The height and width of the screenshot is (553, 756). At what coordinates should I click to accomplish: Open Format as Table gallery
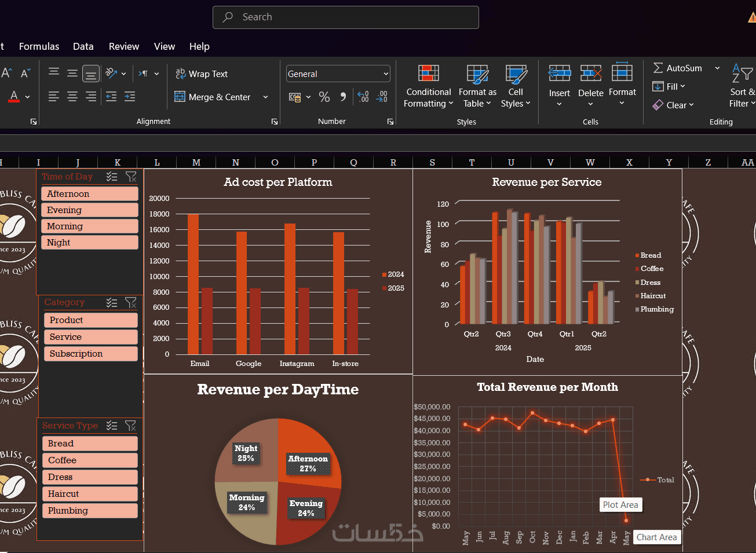point(477,86)
